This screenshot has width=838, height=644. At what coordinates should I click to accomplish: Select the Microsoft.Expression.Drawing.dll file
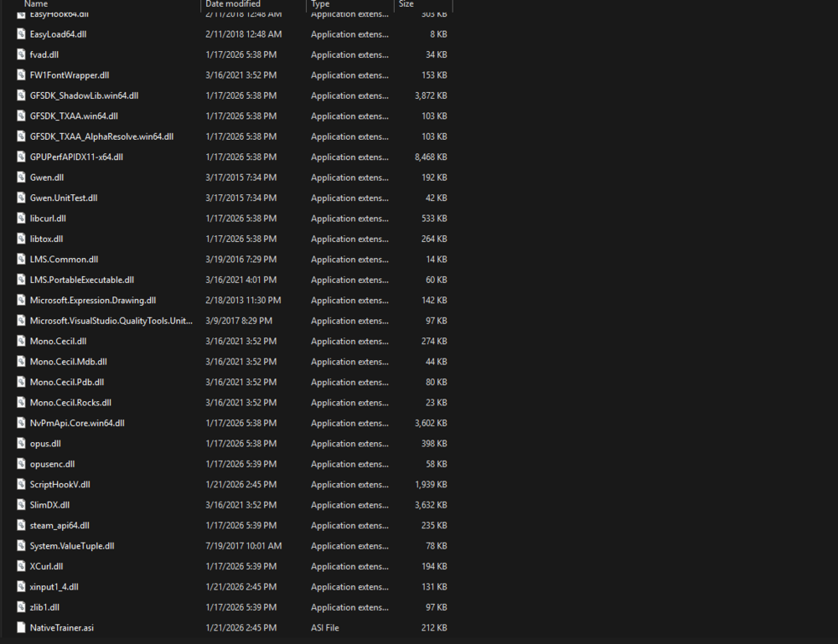coord(93,300)
